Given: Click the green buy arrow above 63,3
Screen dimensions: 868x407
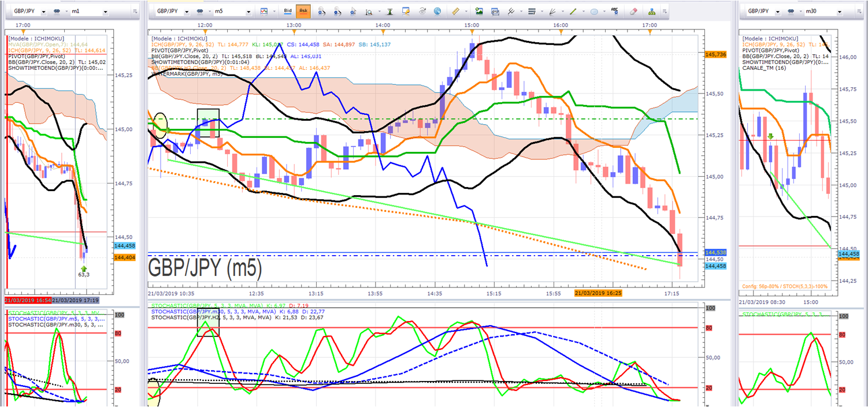Looking at the screenshot, I should [84, 268].
